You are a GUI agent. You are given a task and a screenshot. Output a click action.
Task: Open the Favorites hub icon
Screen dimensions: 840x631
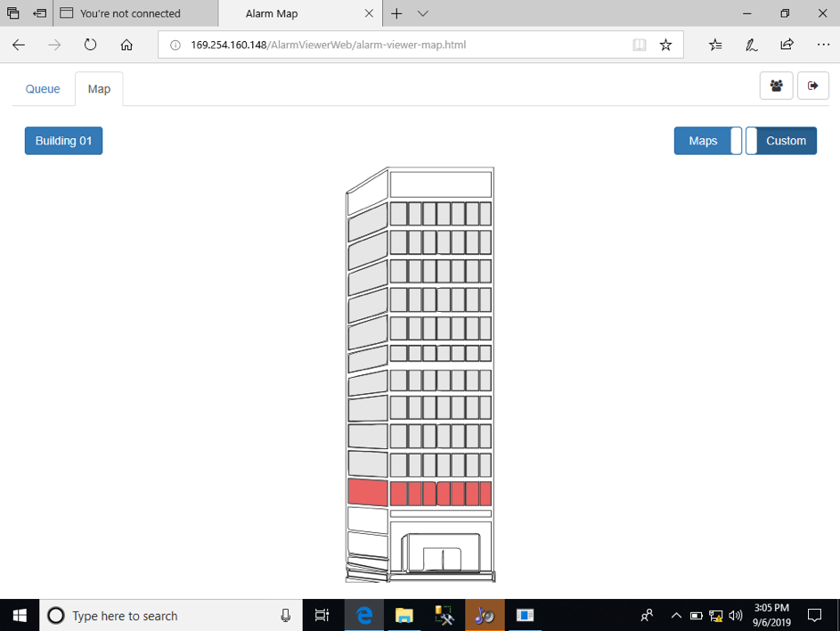[x=715, y=45]
